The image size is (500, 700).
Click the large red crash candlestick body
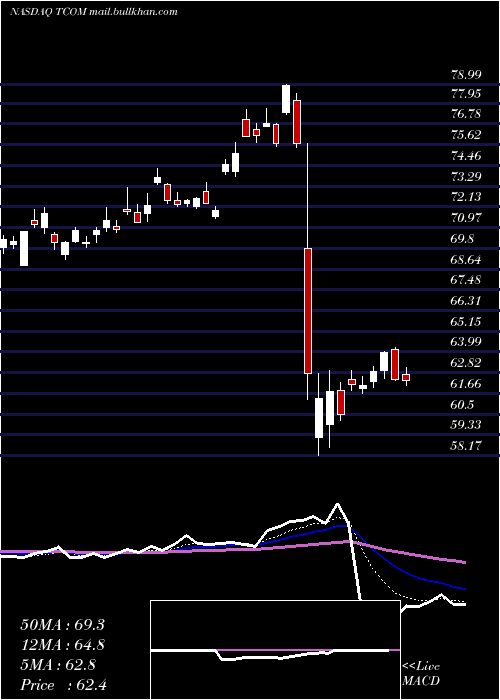[x=308, y=311]
